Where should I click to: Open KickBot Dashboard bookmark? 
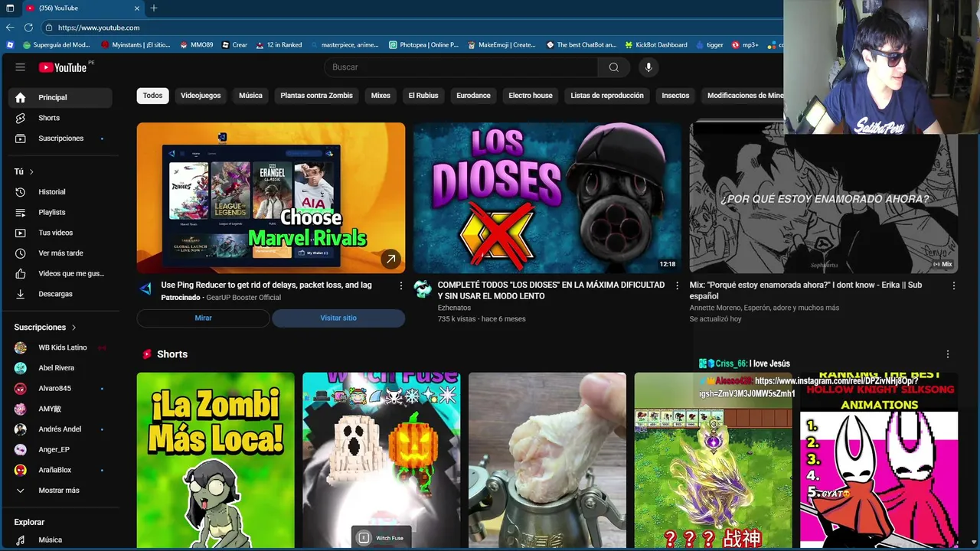pyautogui.click(x=655, y=45)
